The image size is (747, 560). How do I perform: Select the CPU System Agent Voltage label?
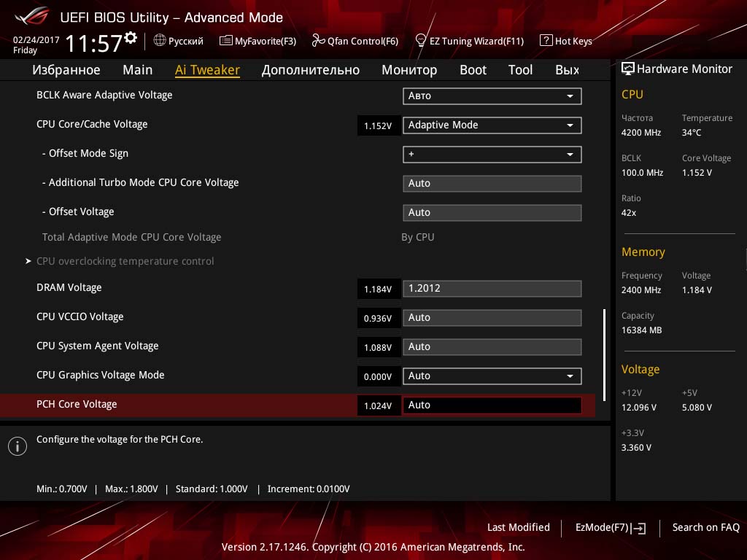pyautogui.click(x=98, y=346)
